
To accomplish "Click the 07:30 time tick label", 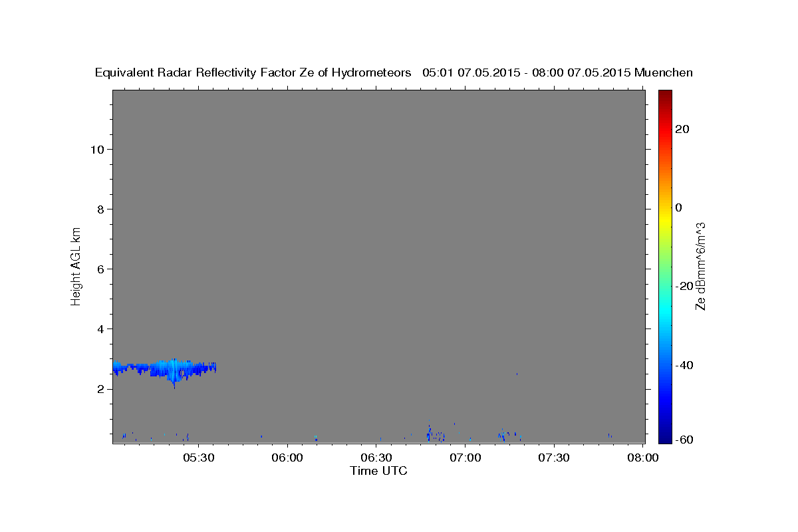I will (x=554, y=458).
